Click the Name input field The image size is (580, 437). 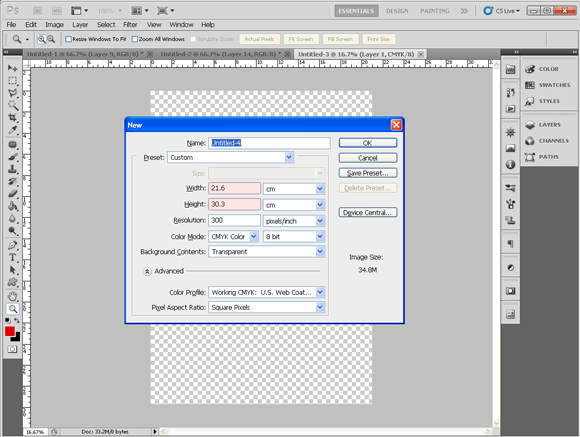[x=269, y=143]
